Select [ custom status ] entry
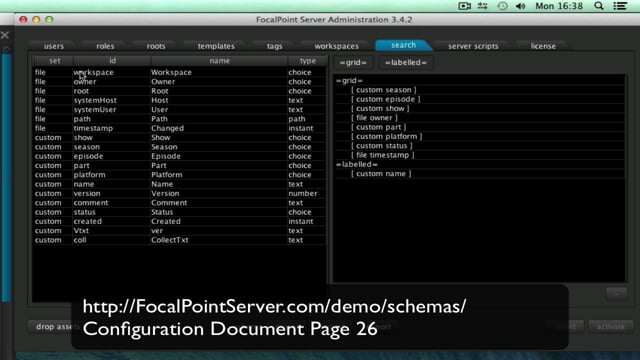This screenshot has height=360, width=640. (382, 146)
